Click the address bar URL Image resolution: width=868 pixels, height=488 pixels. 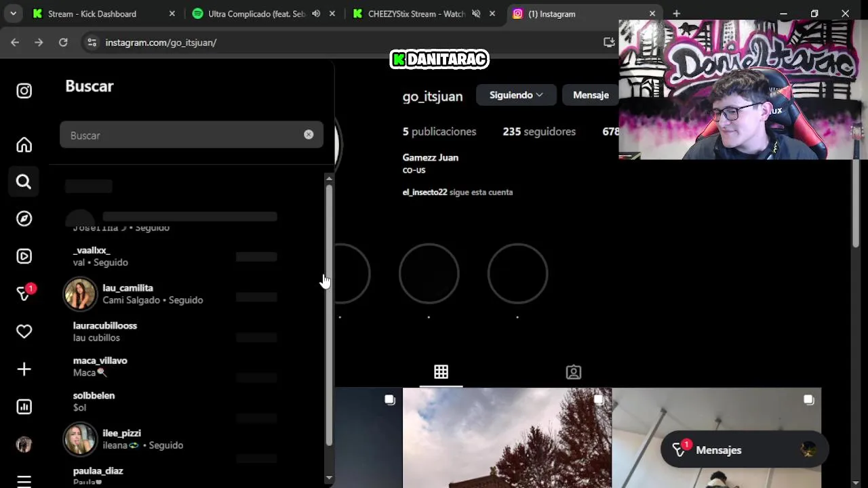tap(161, 43)
